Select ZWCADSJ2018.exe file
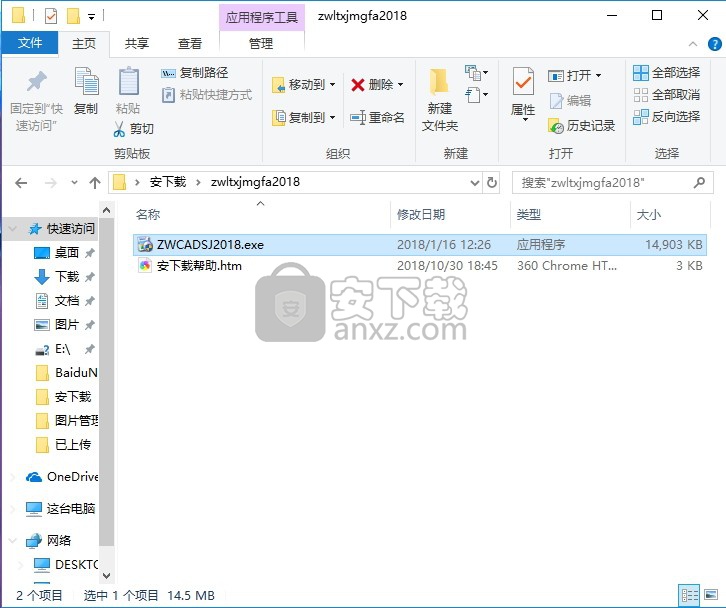The width and height of the screenshot is (726, 608). pyautogui.click(x=419, y=244)
